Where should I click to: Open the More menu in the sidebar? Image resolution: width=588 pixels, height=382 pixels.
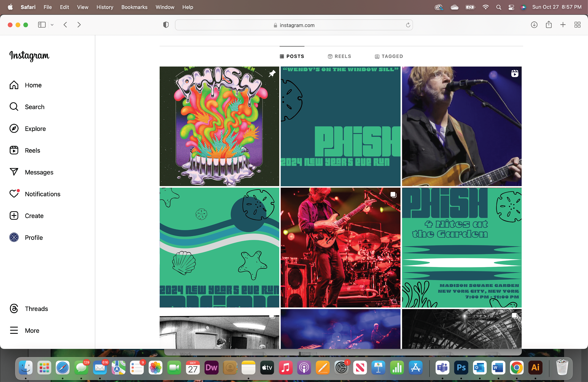coord(24,330)
